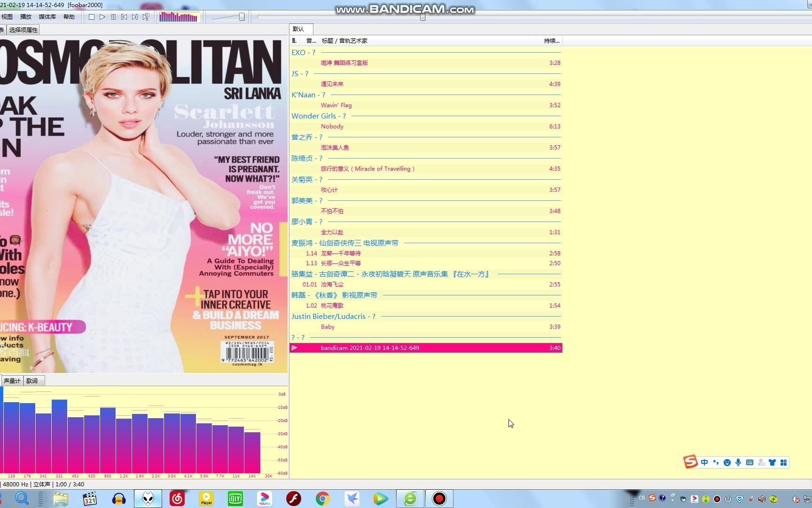Select the track 攻心计
This screenshot has width=812, height=508.
coord(426,190)
